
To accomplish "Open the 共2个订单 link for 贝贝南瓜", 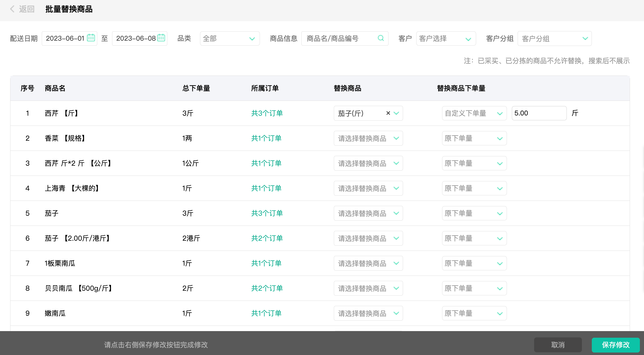I will coord(267,288).
